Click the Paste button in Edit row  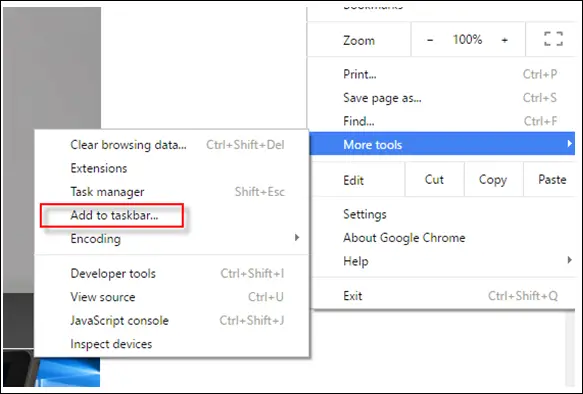[552, 180]
